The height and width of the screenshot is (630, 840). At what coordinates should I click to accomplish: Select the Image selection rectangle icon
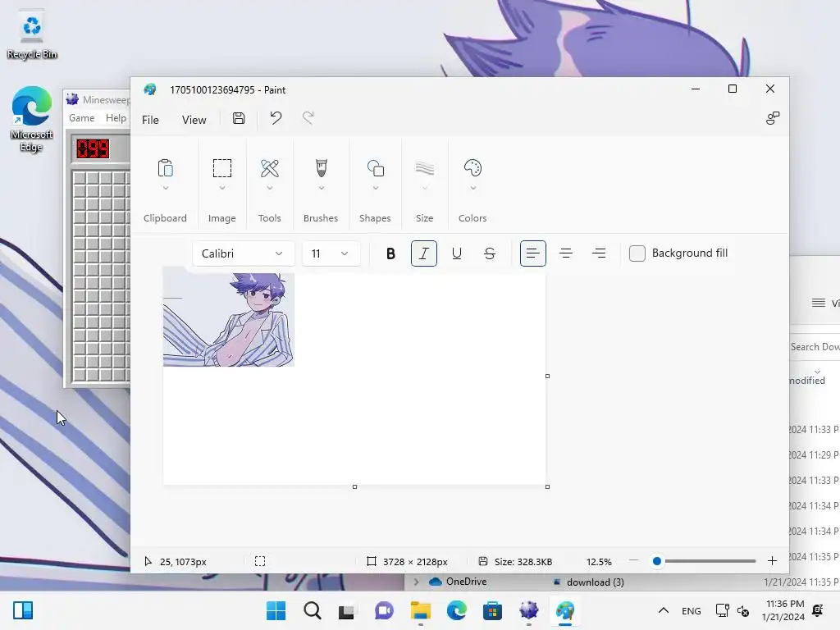coord(221,168)
